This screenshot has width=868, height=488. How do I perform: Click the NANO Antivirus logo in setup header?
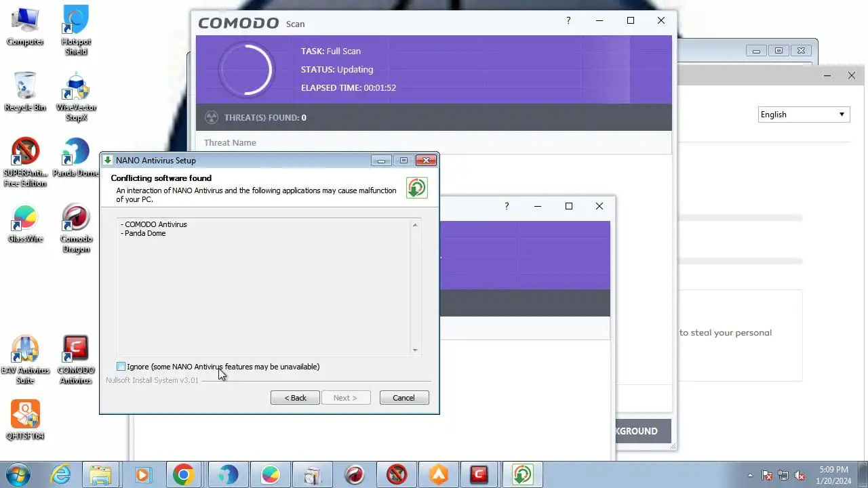(416, 188)
